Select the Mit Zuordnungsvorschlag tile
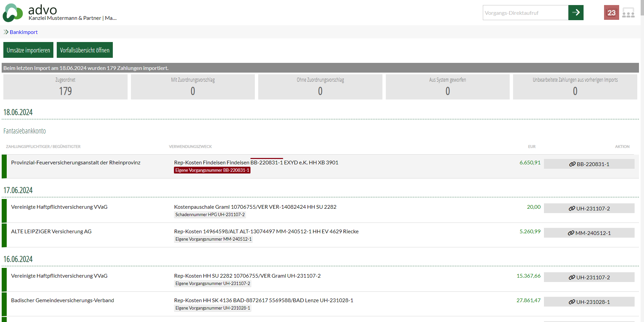Screen dimensions: 644x322 tap(193, 87)
